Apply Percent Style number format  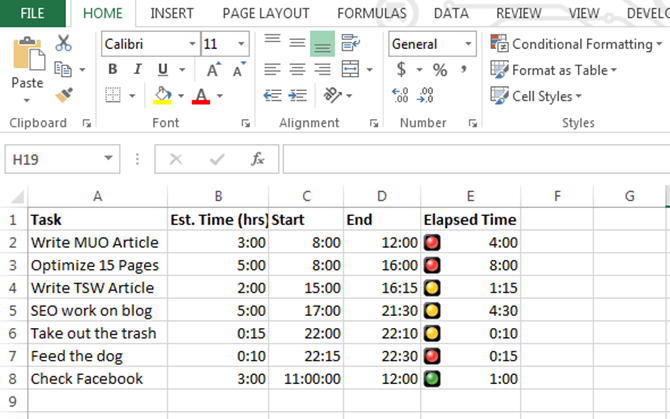(x=439, y=70)
